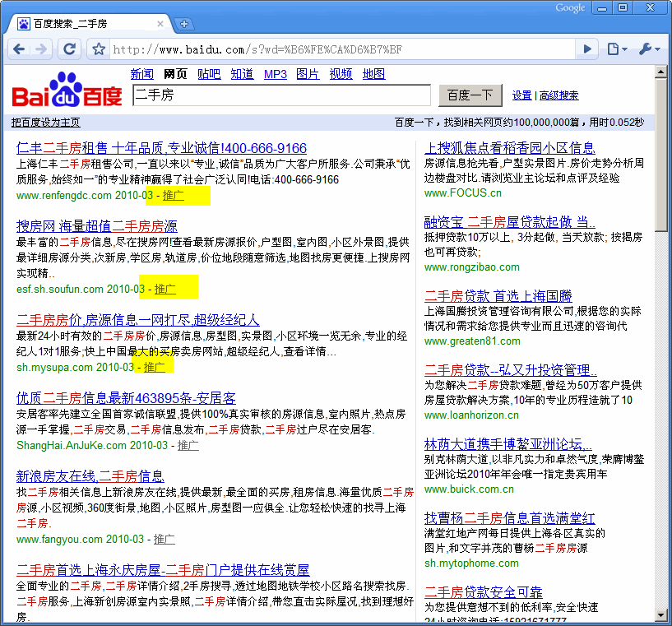Click the green URL www.buick.com.cn
This screenshot has width=672, height=626.
(469, 489)
